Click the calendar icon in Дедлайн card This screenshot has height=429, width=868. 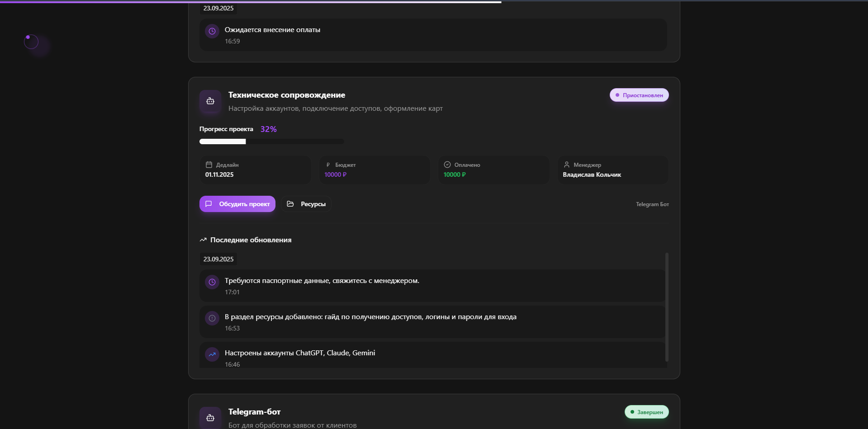point(209,165)
